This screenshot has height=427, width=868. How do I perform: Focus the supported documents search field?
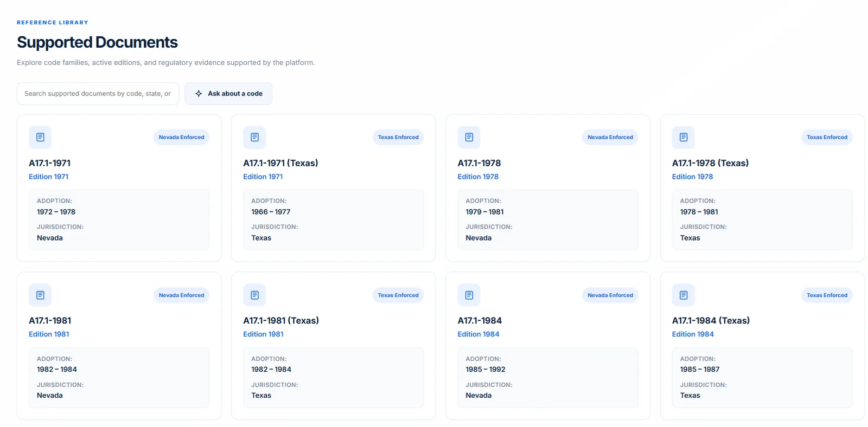pyautogui.click(x=98, y=94)
